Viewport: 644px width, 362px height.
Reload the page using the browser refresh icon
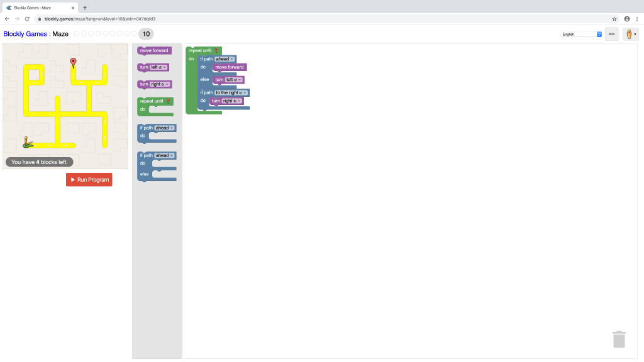tap(27, 19)
